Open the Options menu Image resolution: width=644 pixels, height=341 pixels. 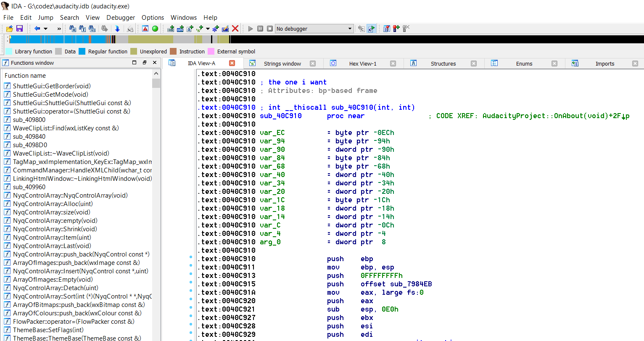point(153,17)
